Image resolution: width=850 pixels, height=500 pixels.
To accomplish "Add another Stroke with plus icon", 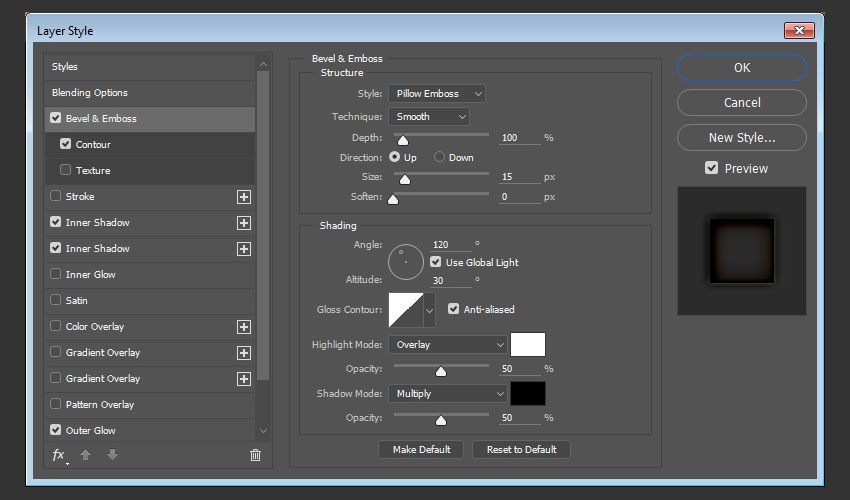I will (x=243, y=197).
